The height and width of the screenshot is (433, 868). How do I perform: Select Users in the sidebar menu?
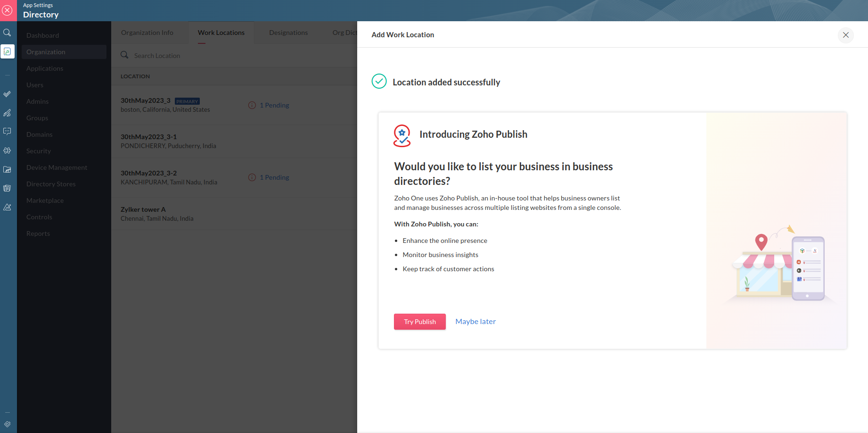tap(35, 85)
